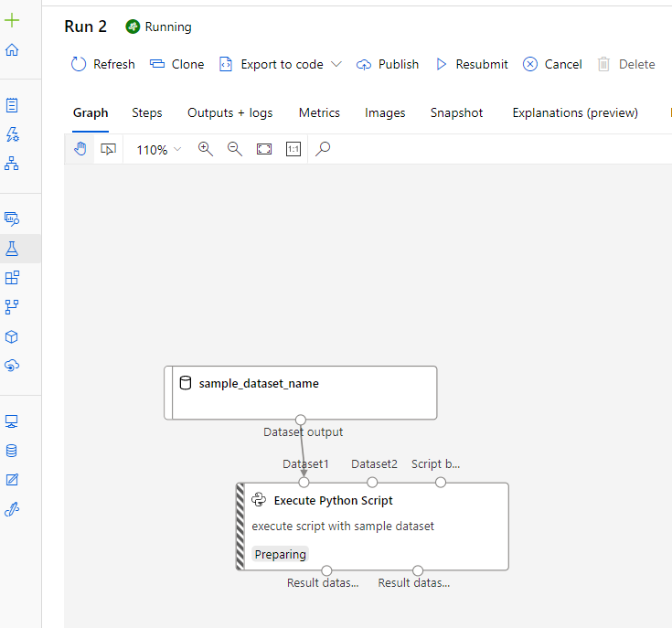Refresh the run status

point(102,64)
